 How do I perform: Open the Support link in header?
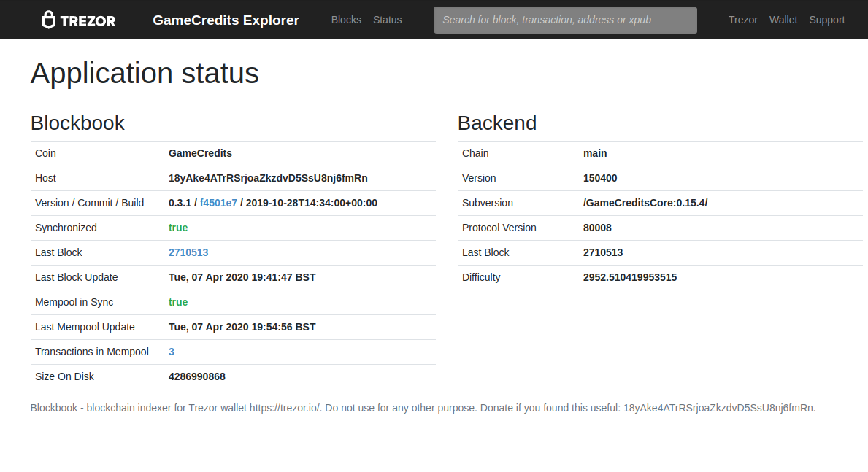pos(826,20)
